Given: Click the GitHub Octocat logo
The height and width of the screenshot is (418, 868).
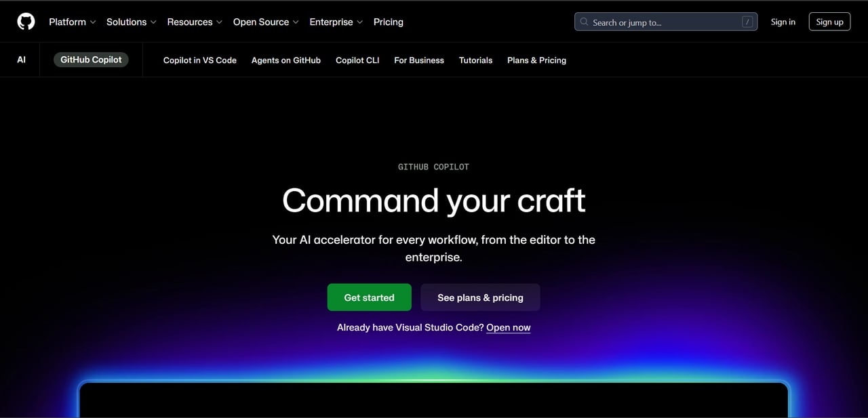Looking at the screenshot, I should point(26,22).
